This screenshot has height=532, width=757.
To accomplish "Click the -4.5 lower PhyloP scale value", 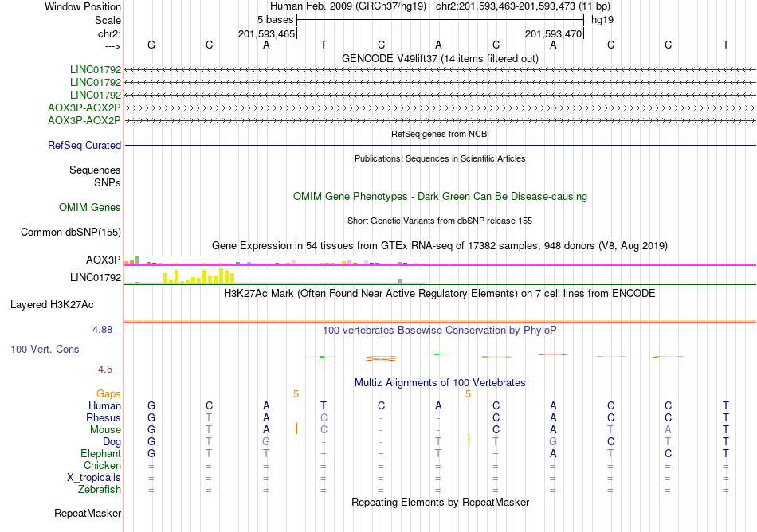I will (x=104, y=370).
